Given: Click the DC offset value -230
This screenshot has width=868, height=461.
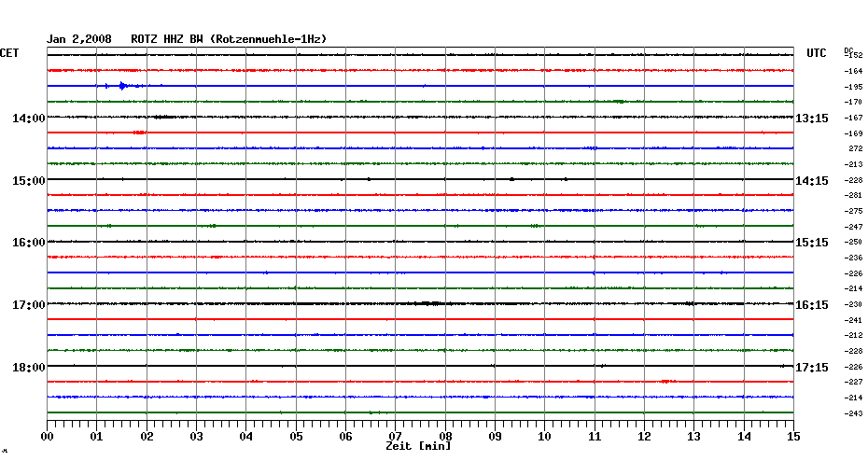Looking at the screenshot, I should [x=854, y=304].
